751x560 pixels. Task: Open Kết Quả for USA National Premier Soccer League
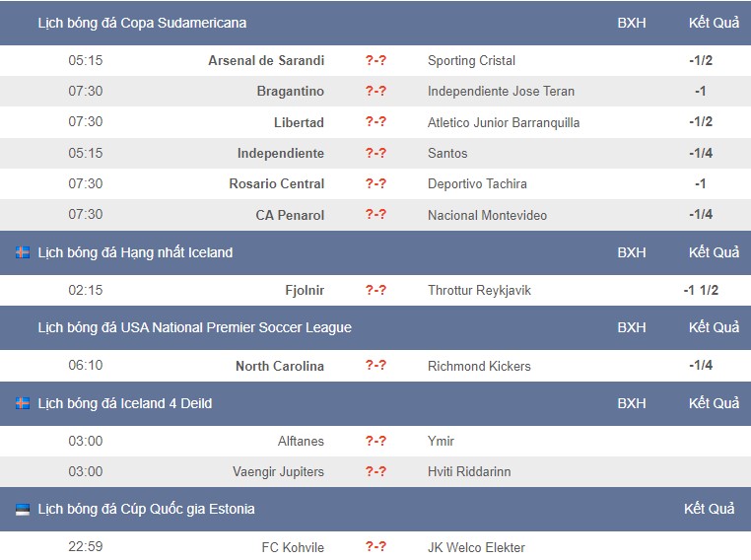click(714, 327)
